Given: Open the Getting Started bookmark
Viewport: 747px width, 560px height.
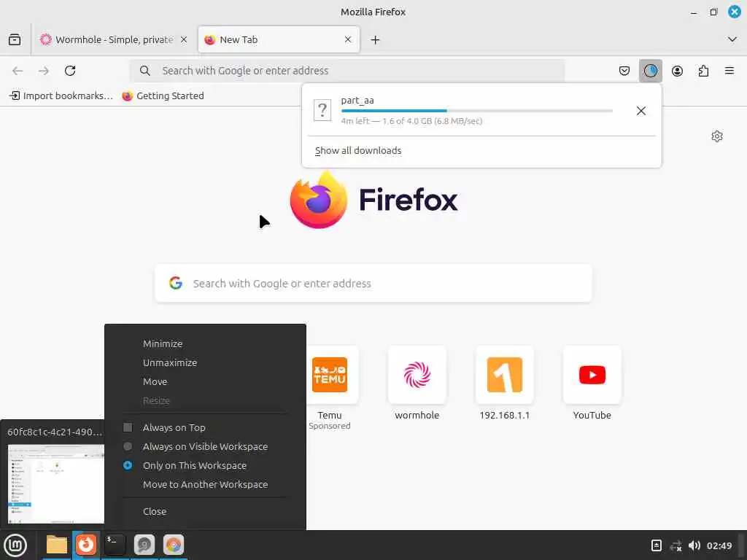Looking at the screenshot, I should [163, 96].
